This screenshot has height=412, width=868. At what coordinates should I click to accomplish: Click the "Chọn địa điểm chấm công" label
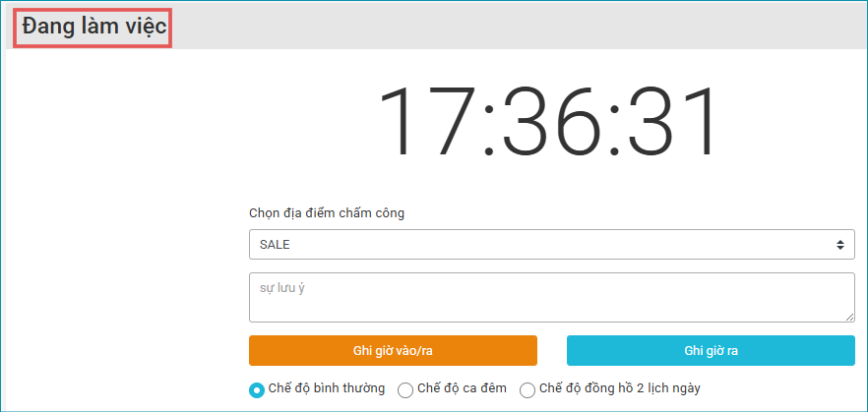click(x=327, y=212)
